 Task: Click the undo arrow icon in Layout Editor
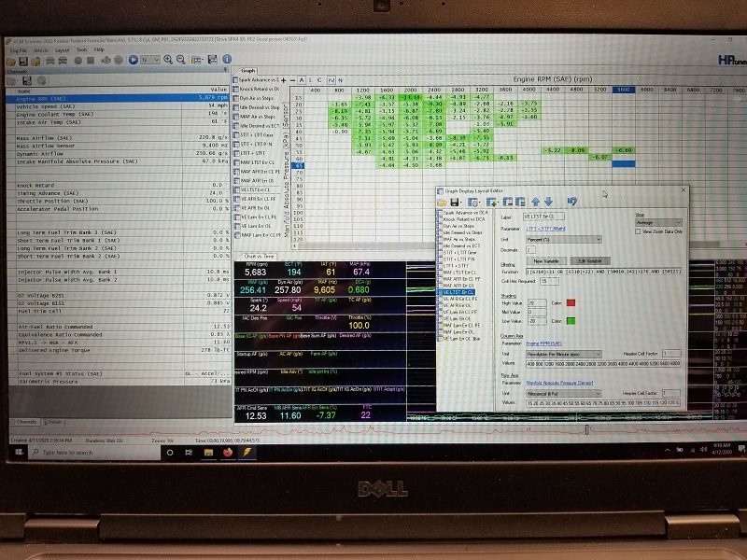coord(572,201)
